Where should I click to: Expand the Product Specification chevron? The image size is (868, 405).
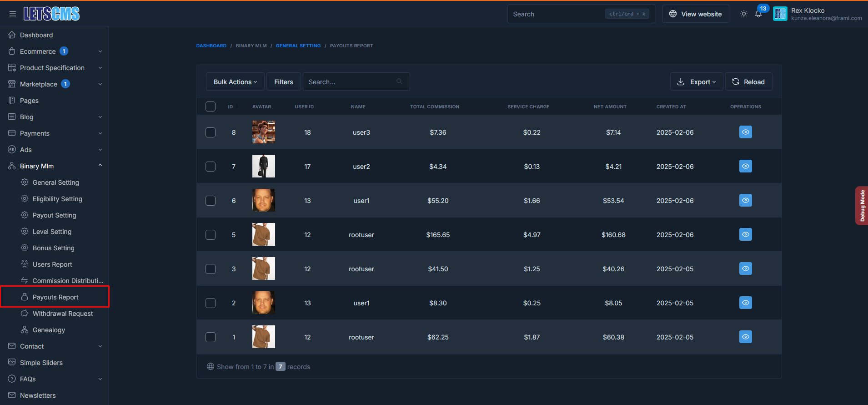pos(100,68)
